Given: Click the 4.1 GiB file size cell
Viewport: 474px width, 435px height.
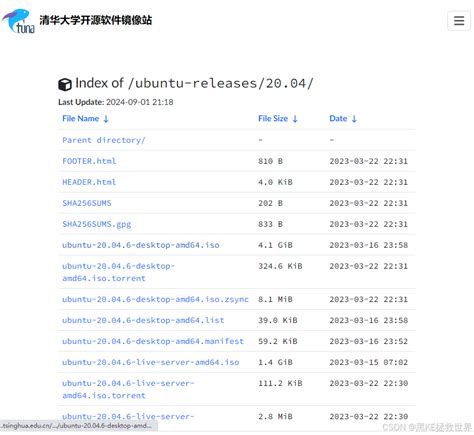Looking at the screenshot, I should click(x=275, y=245).
